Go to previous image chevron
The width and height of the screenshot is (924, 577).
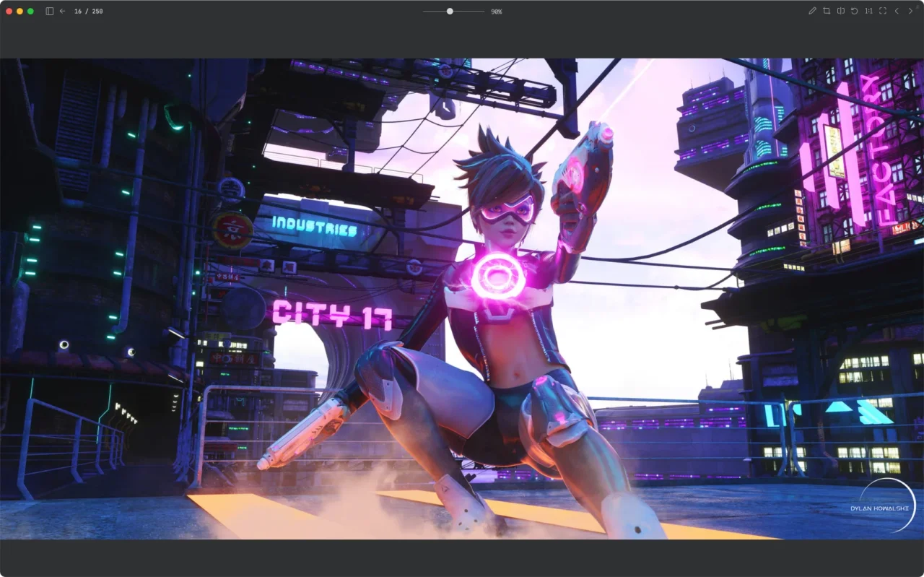[x=897, y=11]
